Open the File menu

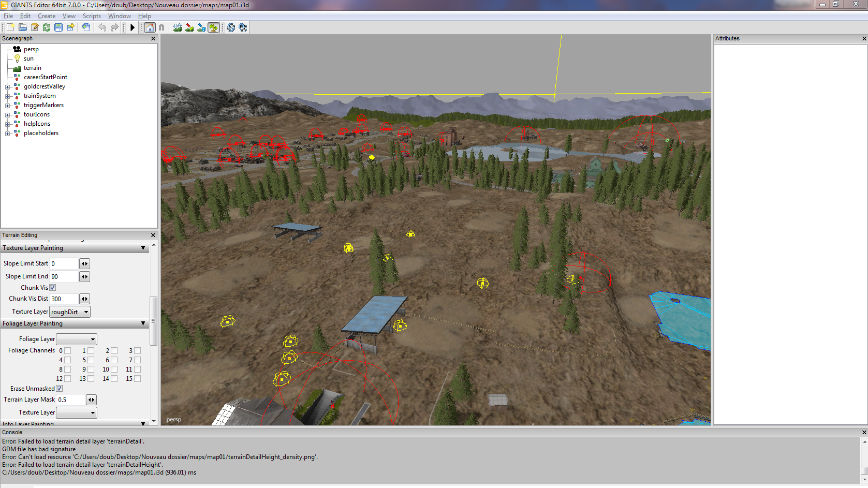pyautogui.click(x=8, y=16)
